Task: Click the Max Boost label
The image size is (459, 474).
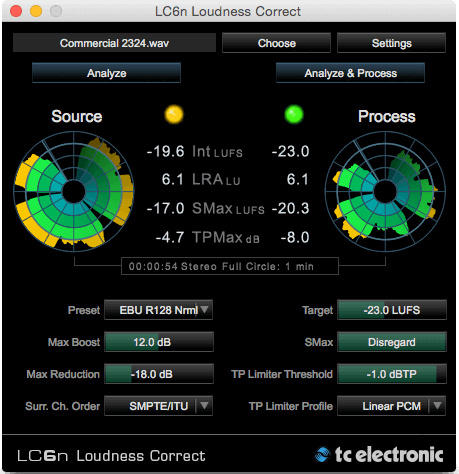Action: (x=74, y=342)
